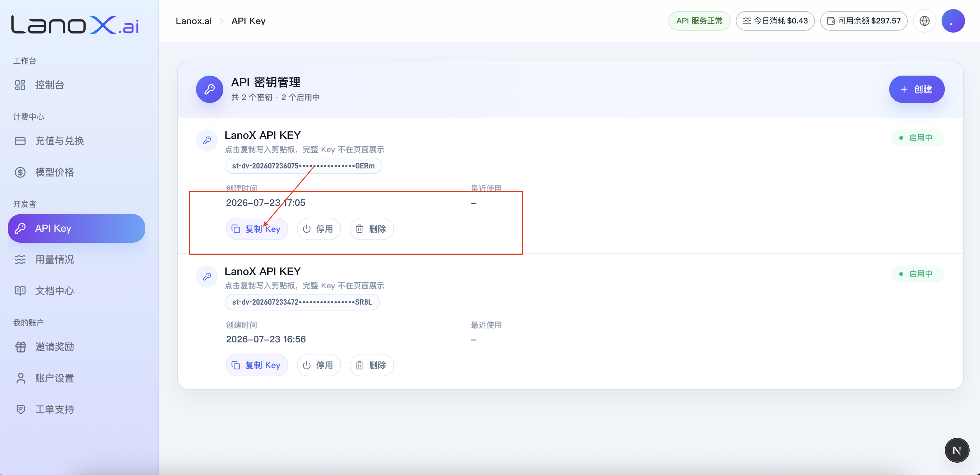Image resolution: width=980 pixels, height=475 pixels.
Task: Copy the key ending in GERm
Action: [257, 229]
